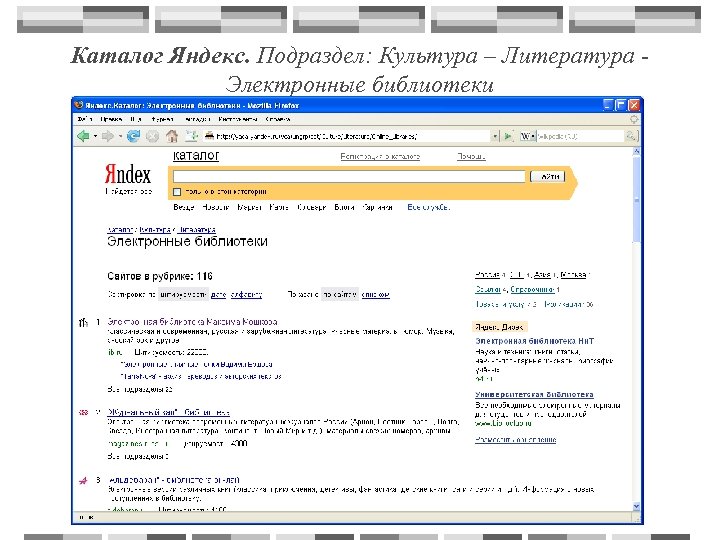Click the Yandex logo
The height and width of the screenshot is (540, 720).
click(128, 174)
